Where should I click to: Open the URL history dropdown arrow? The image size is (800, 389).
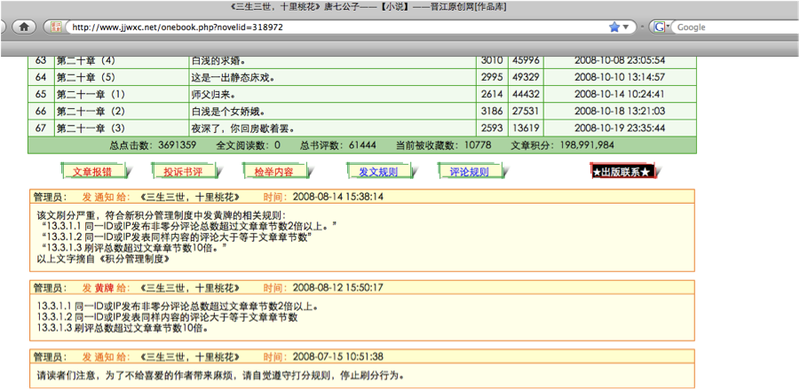(626, 28)
